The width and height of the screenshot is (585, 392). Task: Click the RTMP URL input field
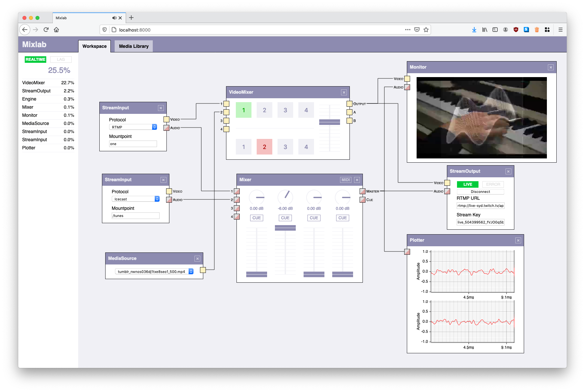click(480, 206)
